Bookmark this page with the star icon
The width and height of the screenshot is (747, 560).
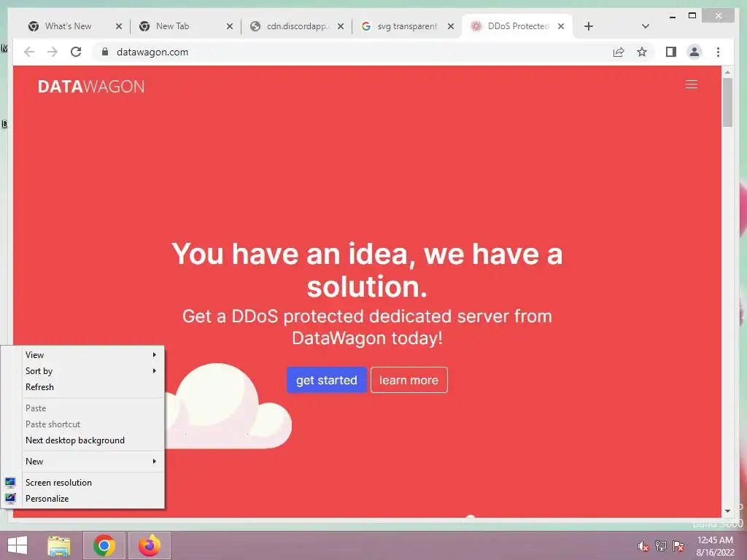(x=642, y=52)
